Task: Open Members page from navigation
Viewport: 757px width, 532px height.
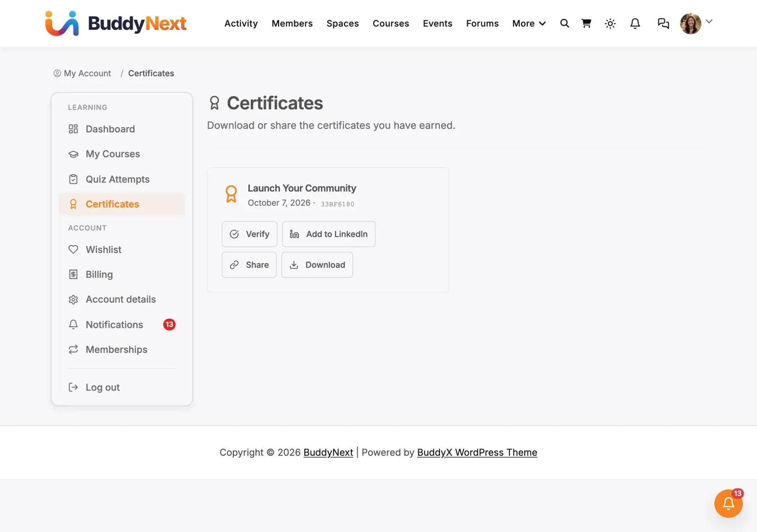Action: coord(292,24)
